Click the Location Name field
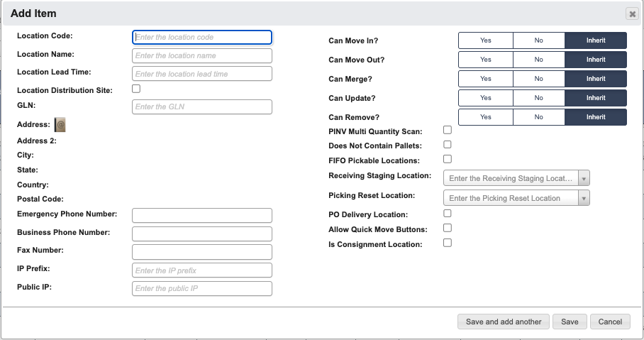 (x=202, y=55)
